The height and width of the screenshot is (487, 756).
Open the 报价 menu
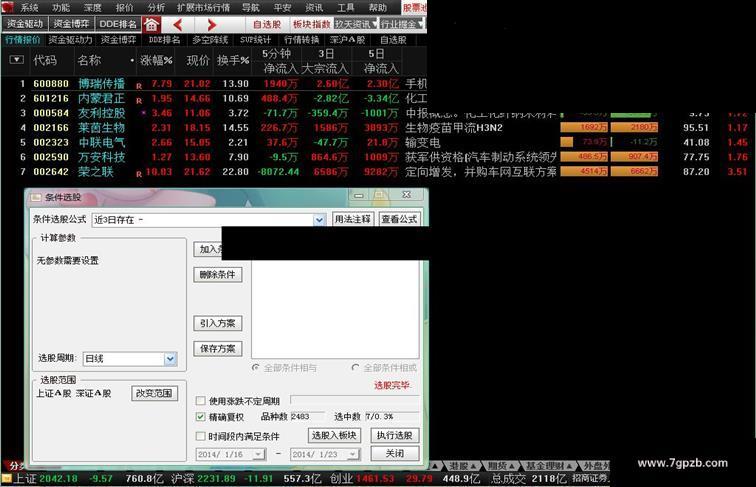point(124,8)
